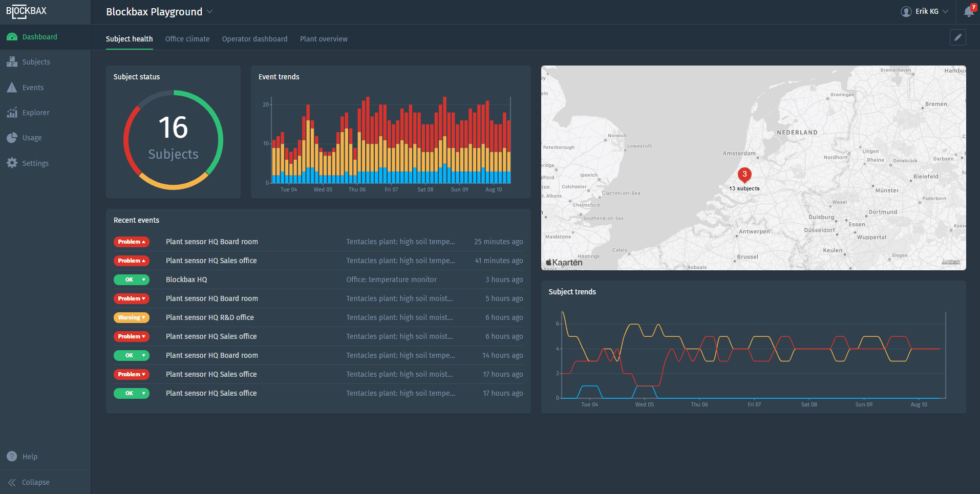This screenshot has height=494, width=980.
Task: Click the pencil edit dashboard icon
Action: click(957, 37)
